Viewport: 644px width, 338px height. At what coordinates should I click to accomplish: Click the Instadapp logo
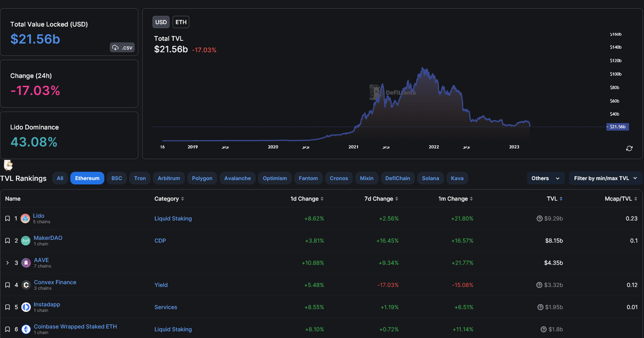coord(26,307)
